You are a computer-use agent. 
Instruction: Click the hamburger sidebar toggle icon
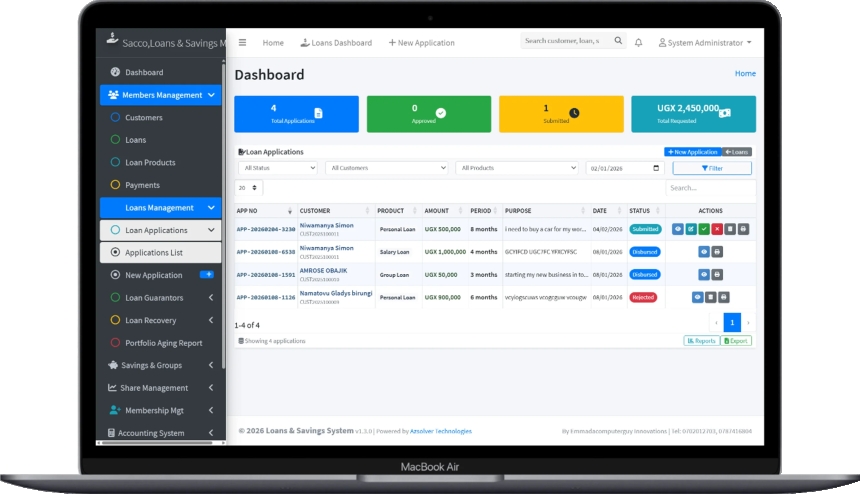pos(242,43)
